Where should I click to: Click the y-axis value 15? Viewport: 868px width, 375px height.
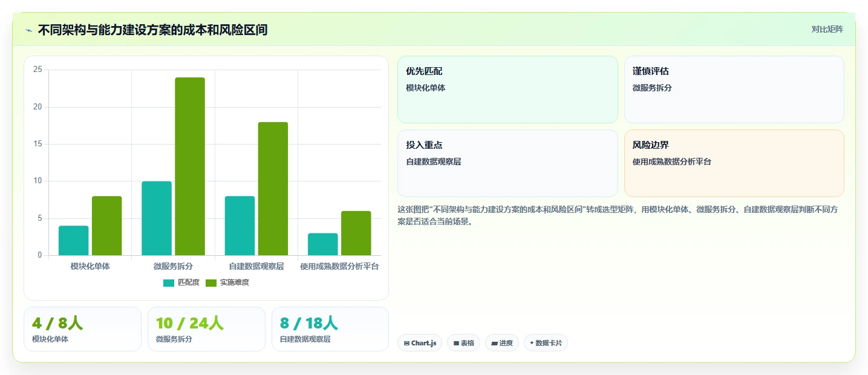(38, 144)
